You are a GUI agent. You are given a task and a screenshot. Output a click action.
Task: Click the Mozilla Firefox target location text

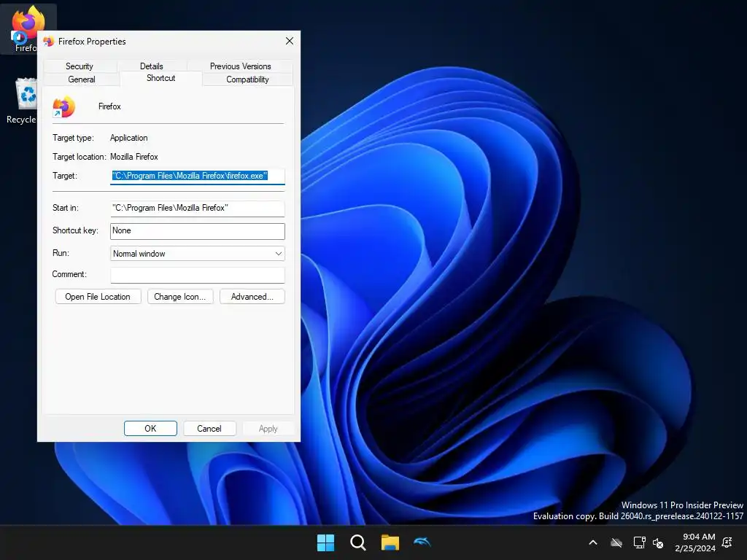pyautogui.click(x=134, y=157)
